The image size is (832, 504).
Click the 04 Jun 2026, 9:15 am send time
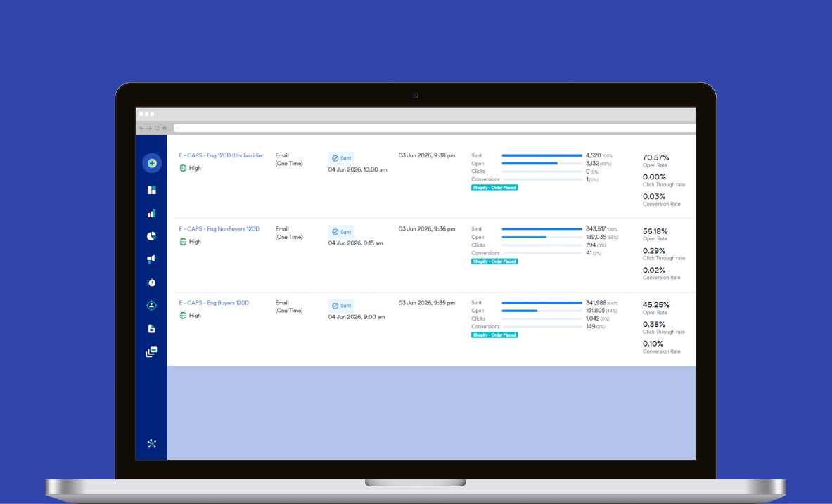point(355,243)
